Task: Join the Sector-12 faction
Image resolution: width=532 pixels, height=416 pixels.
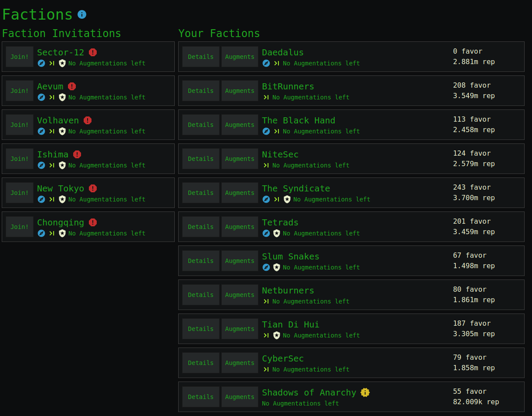Action: pos(20,57)
